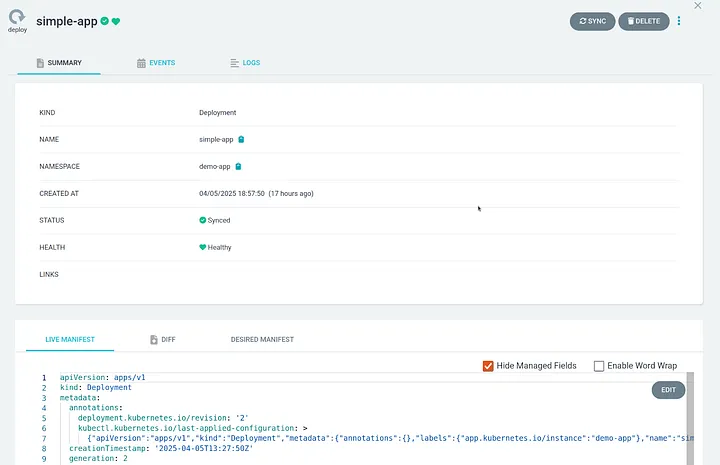Viewport: 720px width, 465px height.
Task: Enable the Word Wrap checkbox
Action: (599, 366)
